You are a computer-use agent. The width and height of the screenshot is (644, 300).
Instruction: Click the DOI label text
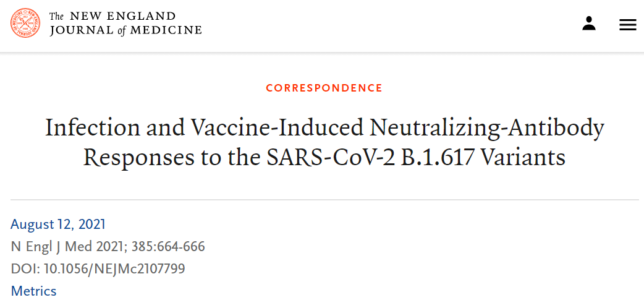pyautogui.click(x=23, y=268)
